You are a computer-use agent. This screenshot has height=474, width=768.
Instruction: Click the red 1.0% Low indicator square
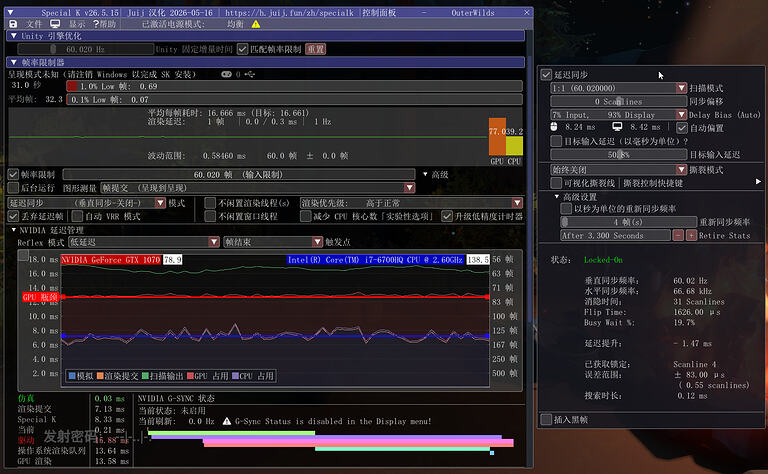(72, 86)
